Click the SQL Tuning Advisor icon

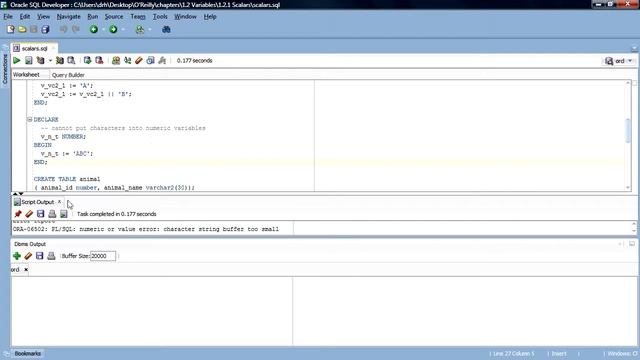[x=71, y=60]
